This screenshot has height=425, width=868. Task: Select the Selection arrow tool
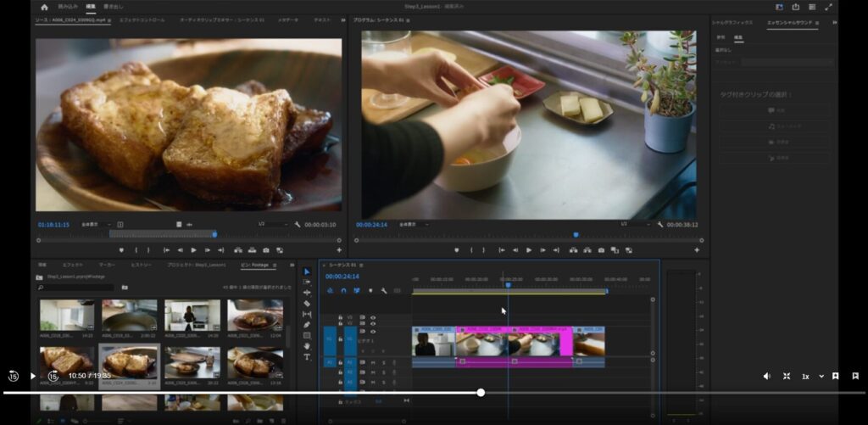click(307, 271)
